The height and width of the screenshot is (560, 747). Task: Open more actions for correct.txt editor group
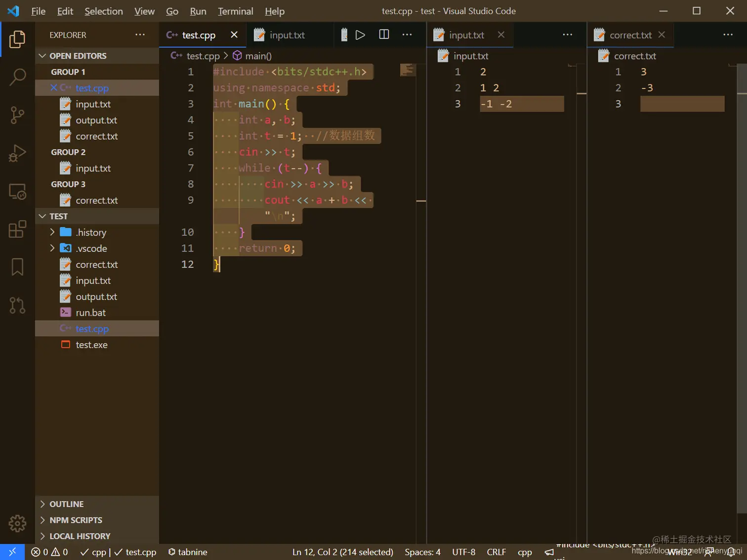pos(728,35)
